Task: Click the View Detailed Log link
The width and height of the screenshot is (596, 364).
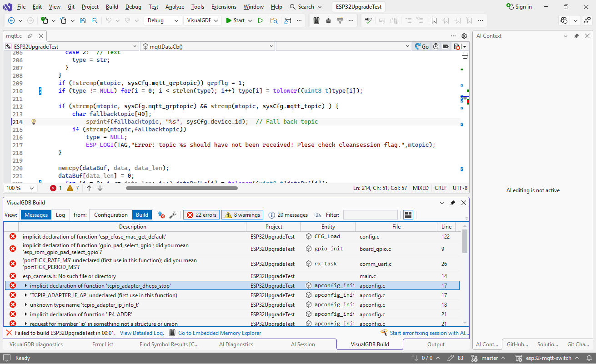Action: pyautogui.click(x=142, y=333)
